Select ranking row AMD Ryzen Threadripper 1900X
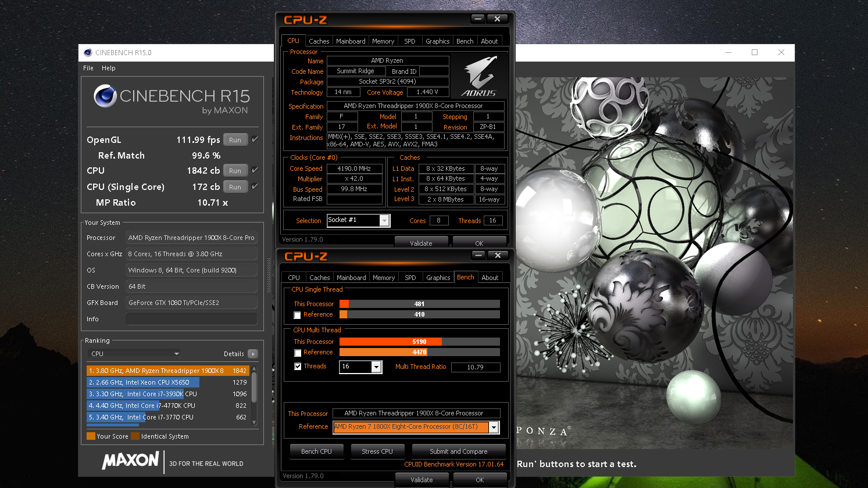The width and height of the screenshot is (868, 488). pos(168,371)
